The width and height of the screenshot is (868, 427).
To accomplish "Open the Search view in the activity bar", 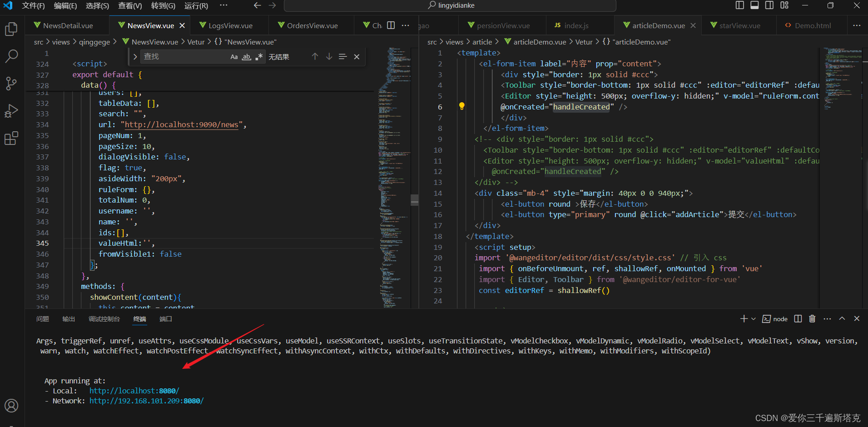I will pyautogui.click(x=11, y=56).
